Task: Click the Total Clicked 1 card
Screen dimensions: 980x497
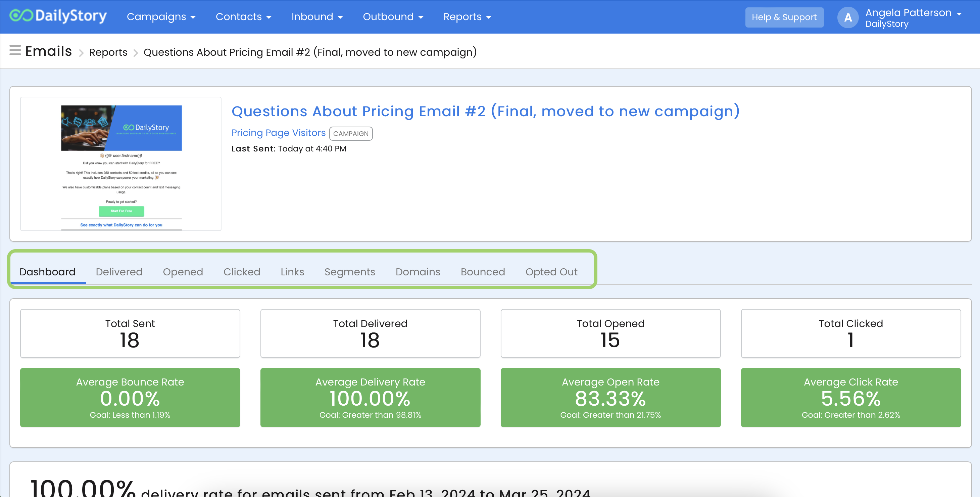Action: tap(851, 333)
